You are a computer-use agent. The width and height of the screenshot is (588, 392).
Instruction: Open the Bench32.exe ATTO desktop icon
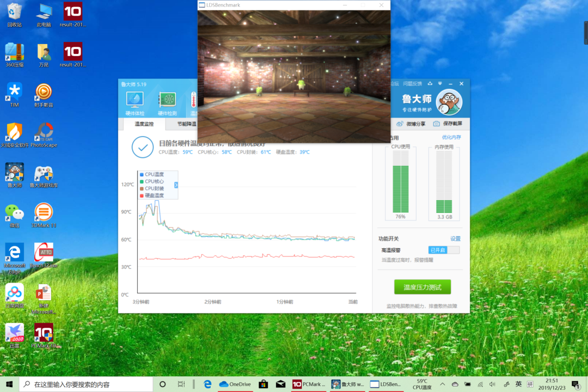click(x=44, y=256)
